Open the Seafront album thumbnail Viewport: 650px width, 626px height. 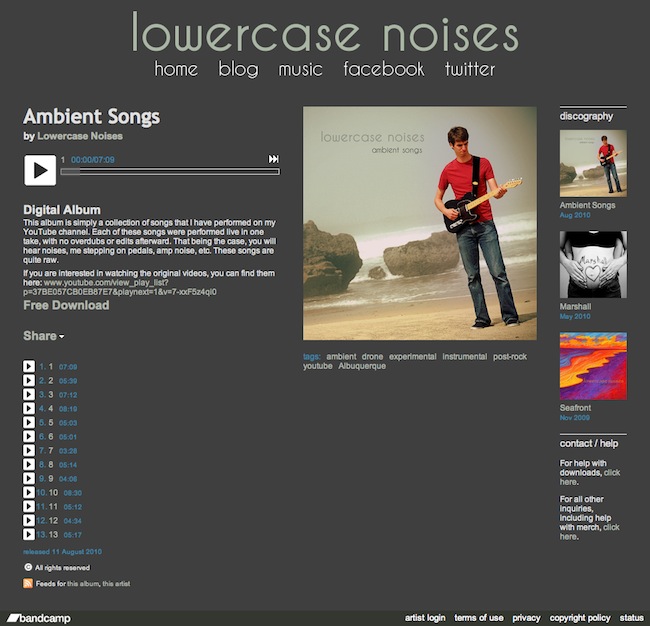(593, 366)
